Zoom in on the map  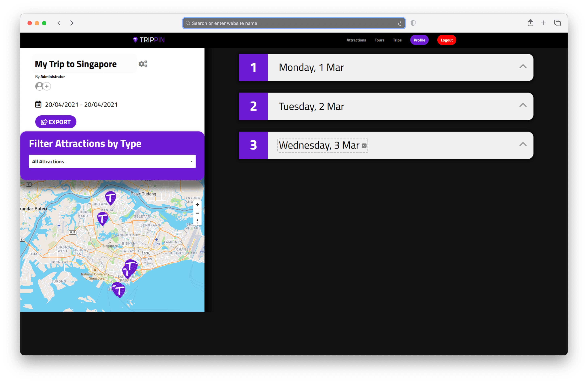coord(197,205)
